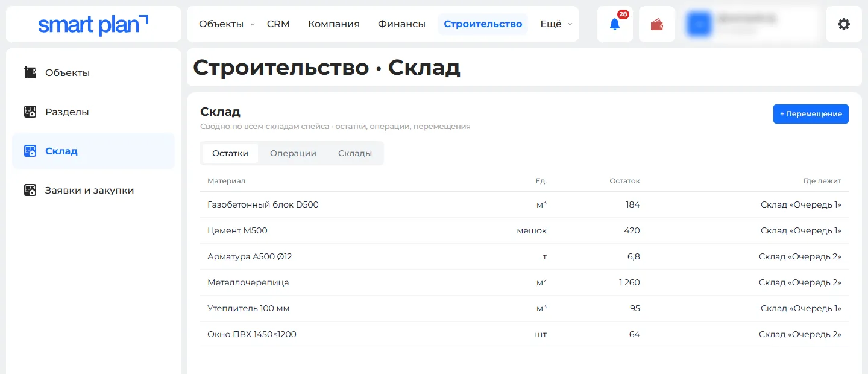This screenshot has width=868, height=374.
Task: Click the мешок unit cell
Action: tap(532, 230)
